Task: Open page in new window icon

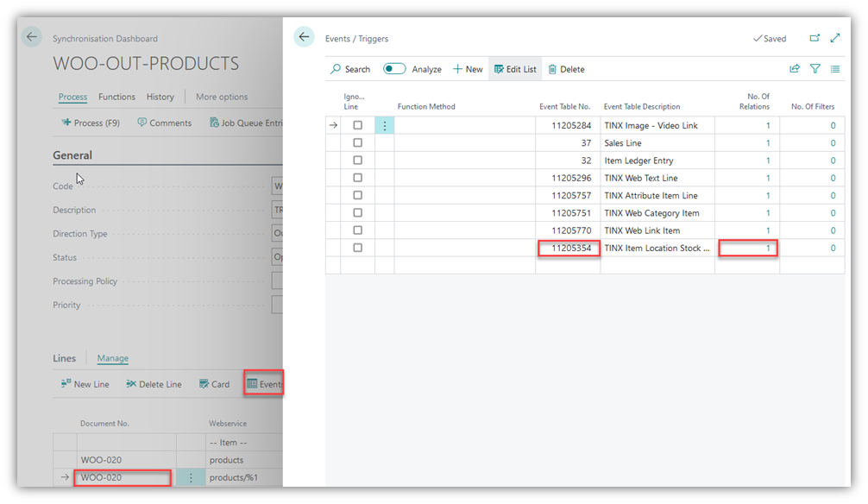Action: [815, 38]
